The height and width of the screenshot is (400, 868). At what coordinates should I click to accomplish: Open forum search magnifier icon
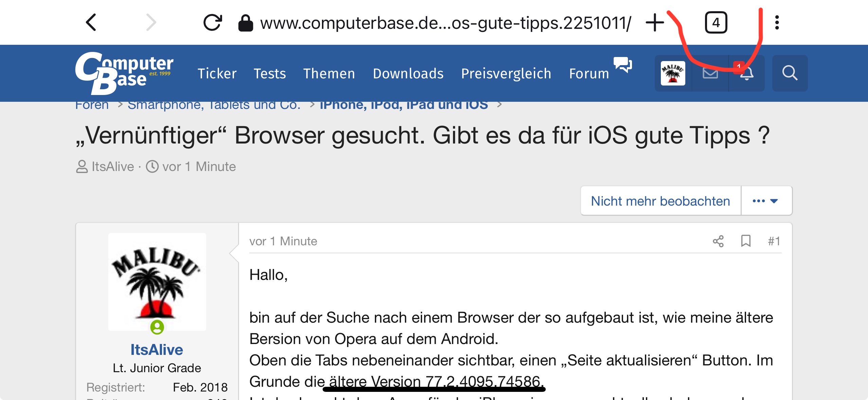(790, 73)
